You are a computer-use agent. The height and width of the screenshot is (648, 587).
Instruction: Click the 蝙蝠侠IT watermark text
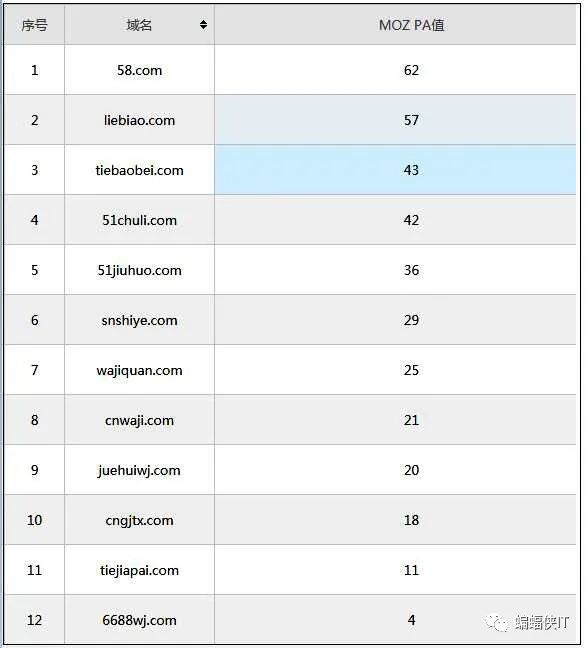coord(542,622)
